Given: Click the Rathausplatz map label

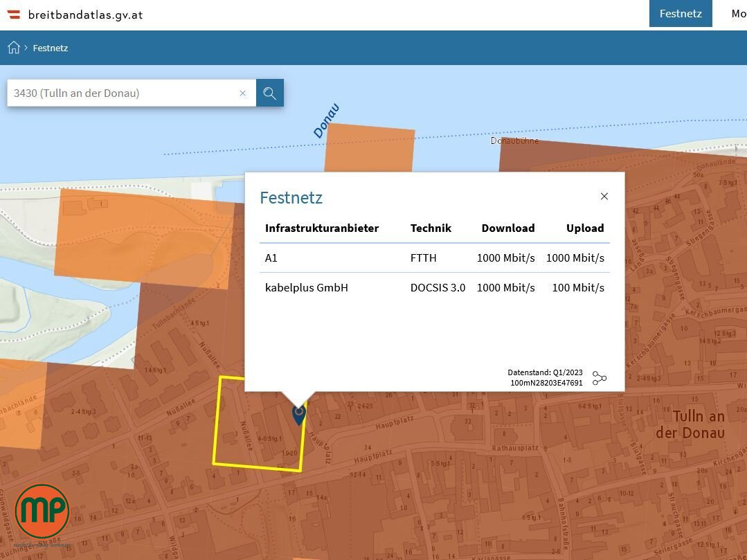Looking at the screenshot, I should (515, 448).
